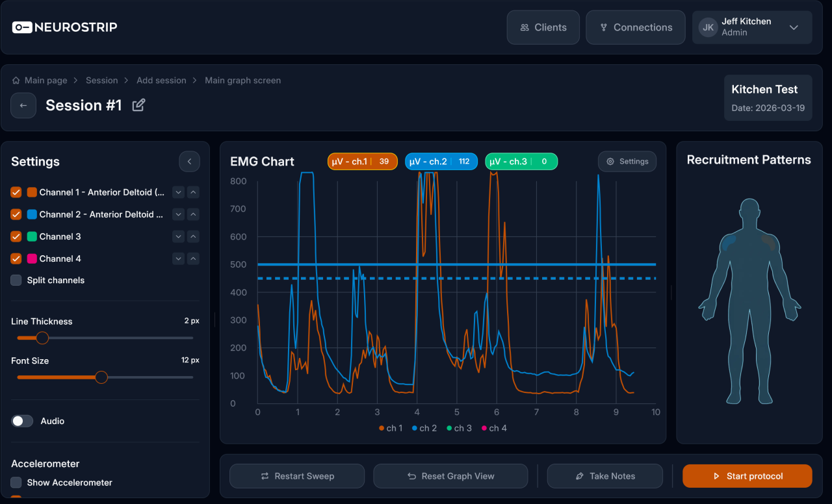The height and width of the screenshot is (504, 832).
Task: Click the body figure in Recruitment Patterns
Action: pyautogui.click(x=749, y=301)
